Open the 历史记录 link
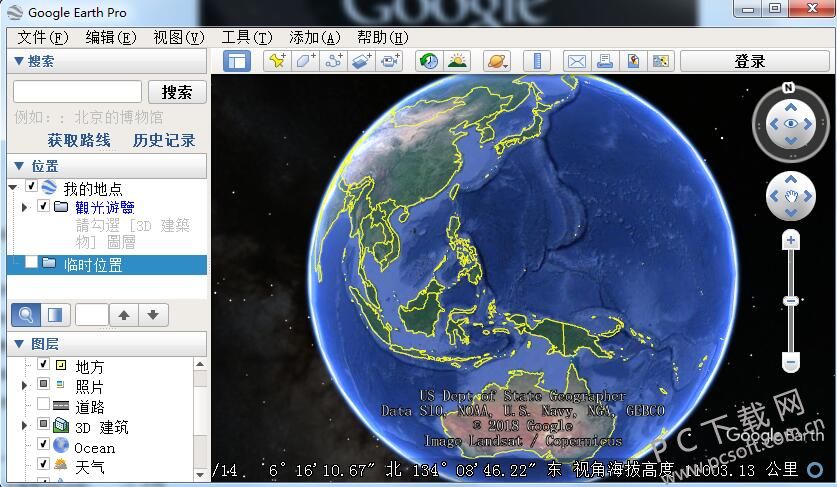Image resolution: width=837 pixels, height=487 pixels. (x=164, y=140)
